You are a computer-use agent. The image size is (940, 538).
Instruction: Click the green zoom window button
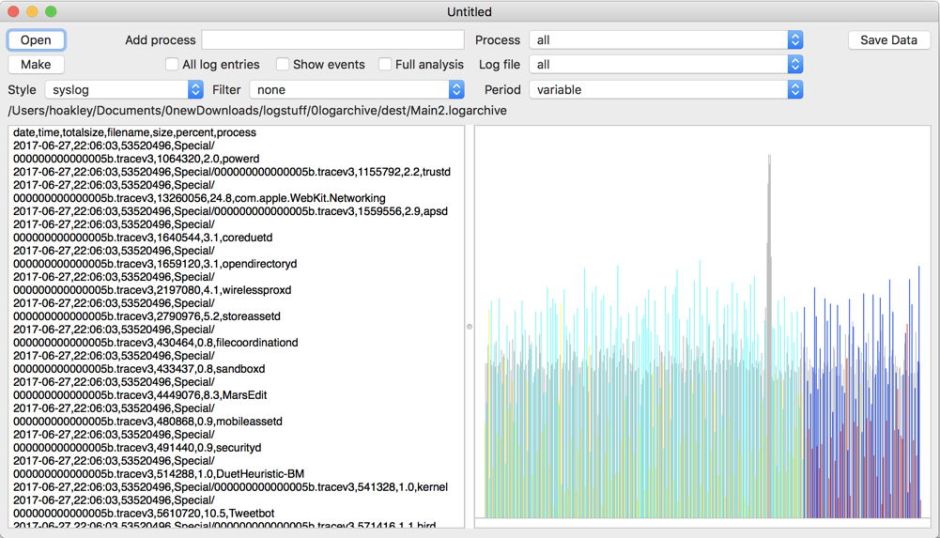point(51,12)
